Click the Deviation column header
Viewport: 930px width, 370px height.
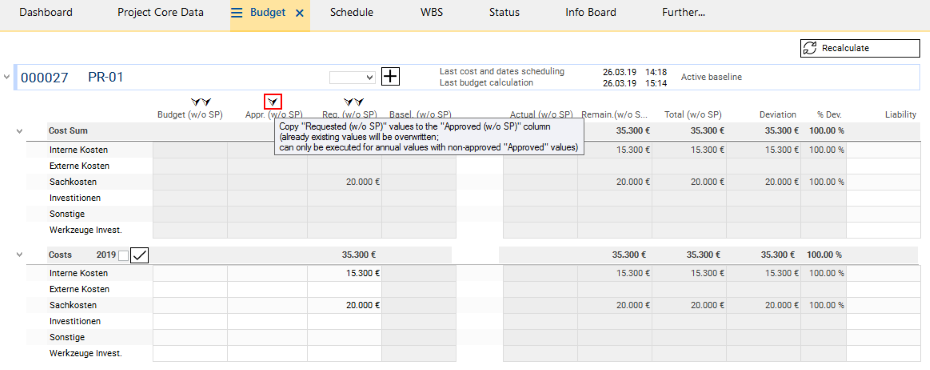point(779,115)
